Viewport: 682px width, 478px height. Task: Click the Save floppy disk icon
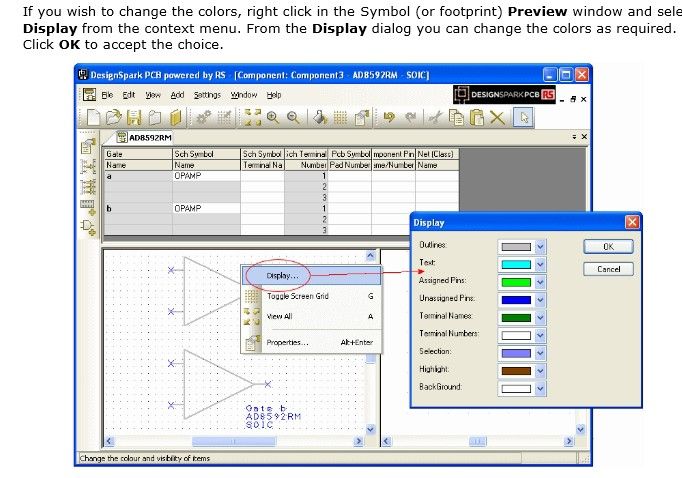point(134,117)
